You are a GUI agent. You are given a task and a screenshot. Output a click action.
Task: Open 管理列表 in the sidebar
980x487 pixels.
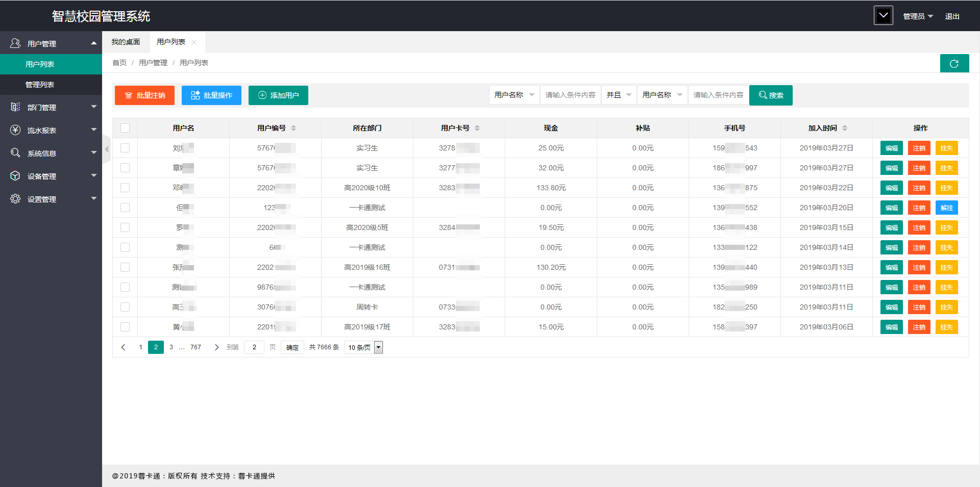(x=51, y=85)
